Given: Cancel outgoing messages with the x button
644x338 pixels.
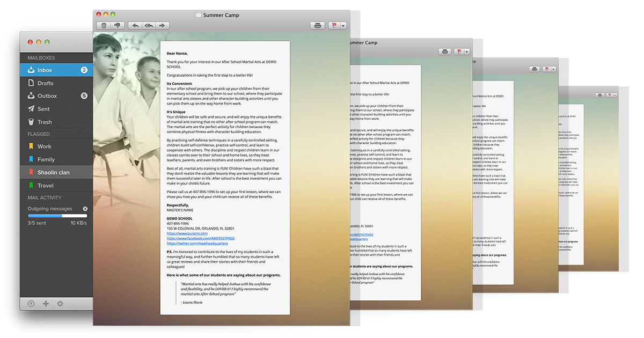Looking at the screenshot, I should pyautogui.click(x=85, y=209).
